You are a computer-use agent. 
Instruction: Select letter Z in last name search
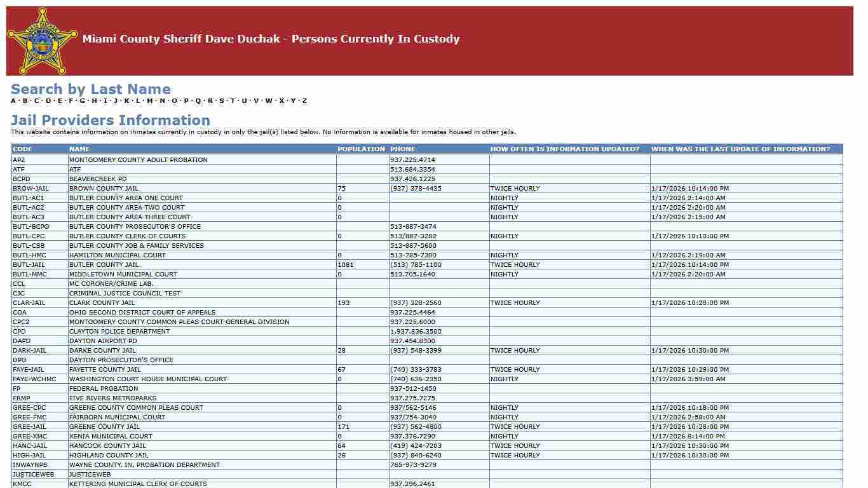click(304, 101)
